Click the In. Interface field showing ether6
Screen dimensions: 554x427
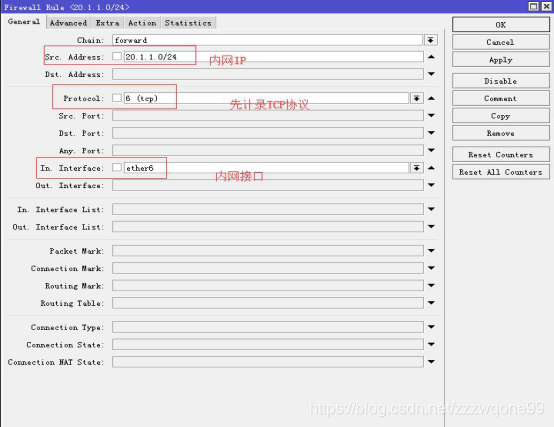pyautogui.click(x=266, y=168)
